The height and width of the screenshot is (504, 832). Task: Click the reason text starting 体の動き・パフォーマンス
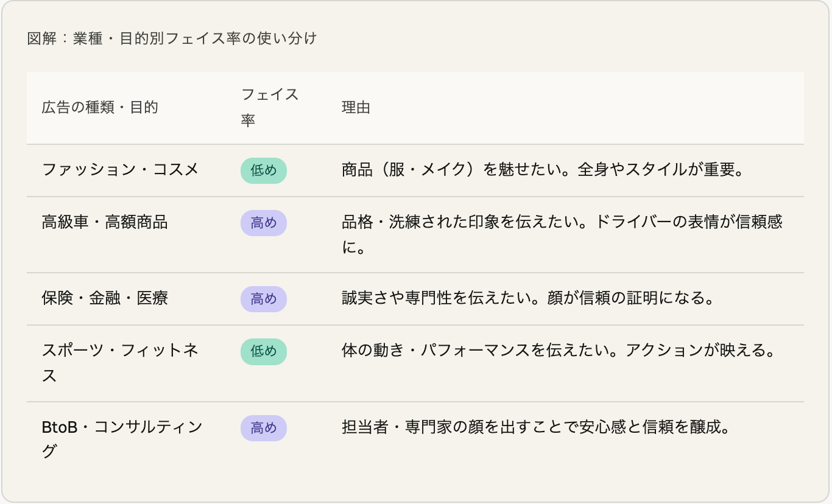[x=558, y=351]
